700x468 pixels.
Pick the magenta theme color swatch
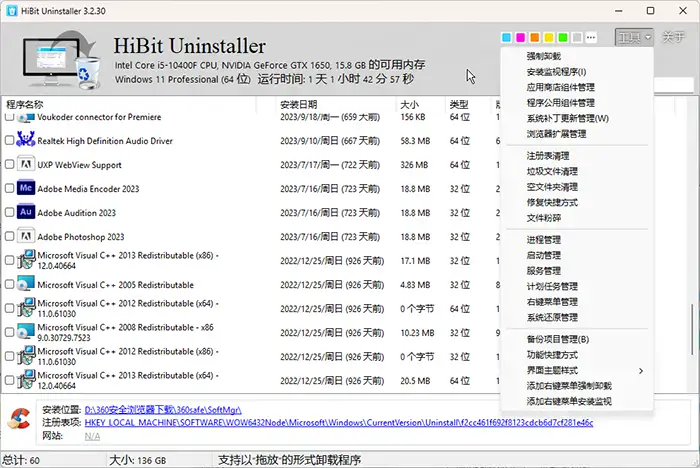point(521,38)
